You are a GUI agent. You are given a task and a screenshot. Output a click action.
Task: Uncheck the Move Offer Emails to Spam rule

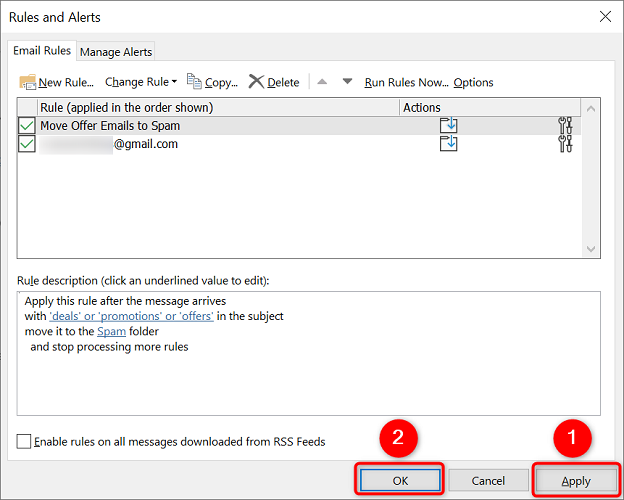tap(27, 126)
